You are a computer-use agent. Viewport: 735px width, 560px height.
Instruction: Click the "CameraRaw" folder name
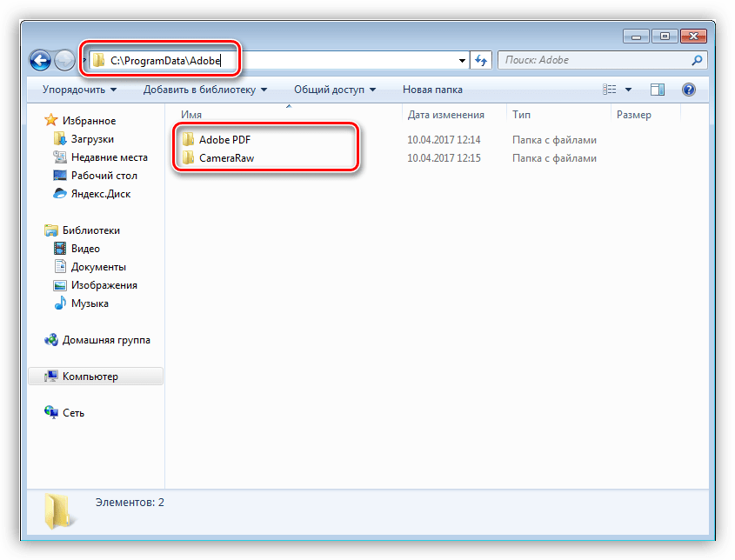coord(226,158)
